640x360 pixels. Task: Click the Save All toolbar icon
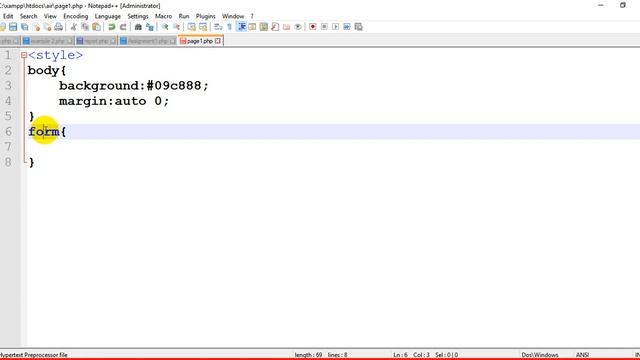[24, 27]
